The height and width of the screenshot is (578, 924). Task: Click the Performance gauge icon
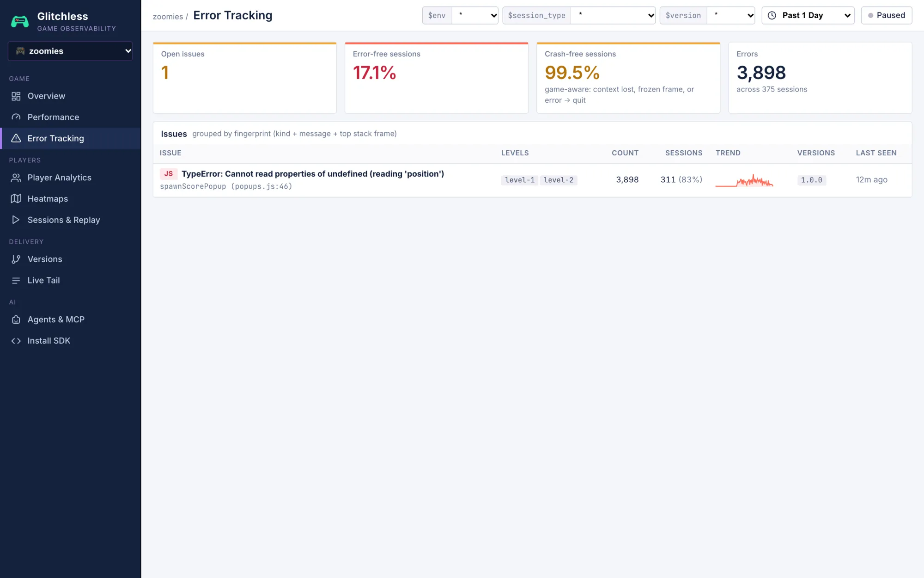tap(16, 117)
